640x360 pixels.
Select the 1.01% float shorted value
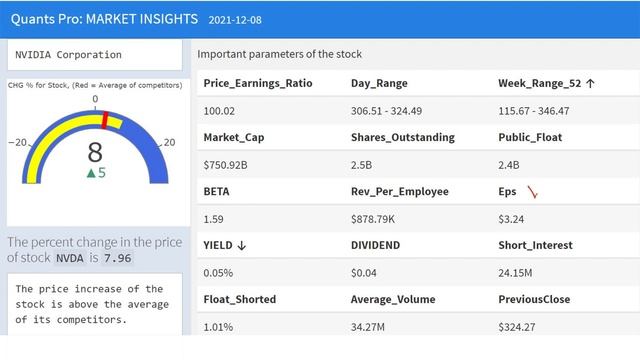click(218, 327)
